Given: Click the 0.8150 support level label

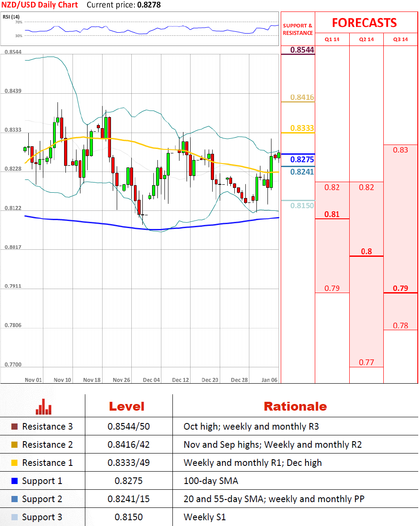Looking at the screenshot, I should pyautogui.click(x=302, y=206).
